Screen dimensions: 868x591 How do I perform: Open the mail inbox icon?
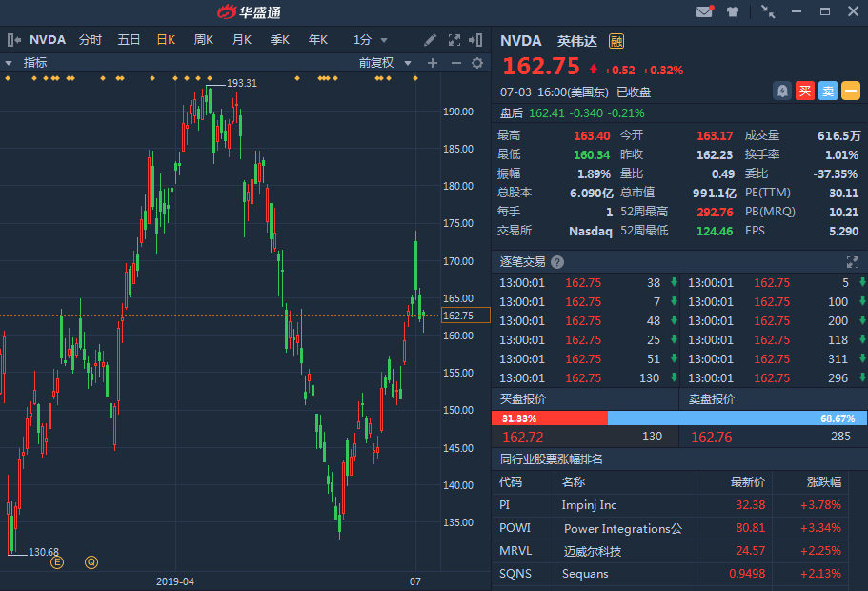704,12
